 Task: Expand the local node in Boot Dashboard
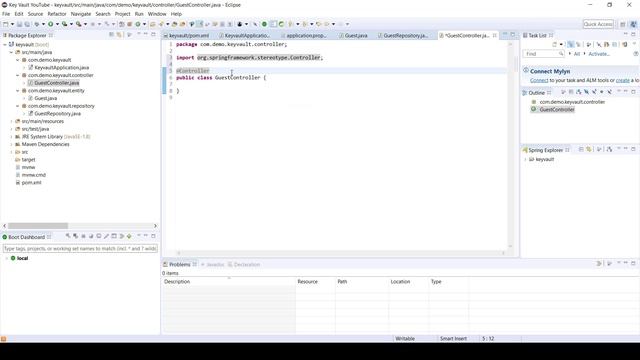(7, 258)
